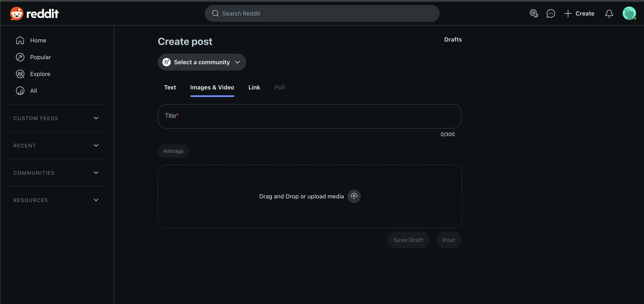Open the user avatar menu
Viewport: 644px width, 304px height.
[x=629, y=13]
